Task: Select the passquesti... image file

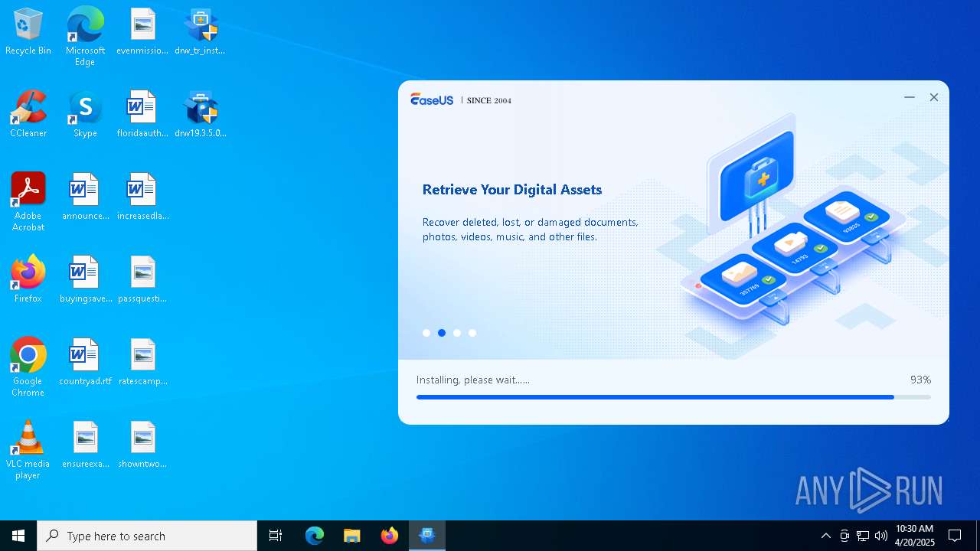Action: point(142,280)
